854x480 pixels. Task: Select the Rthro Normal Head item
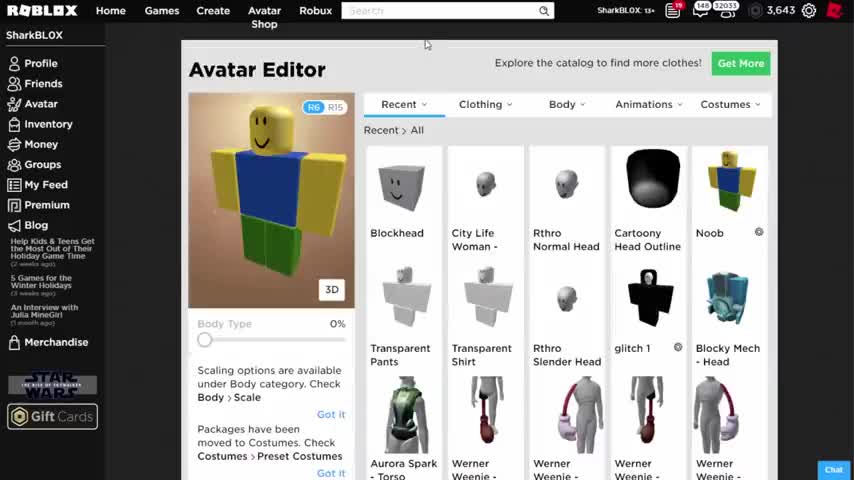566,199
